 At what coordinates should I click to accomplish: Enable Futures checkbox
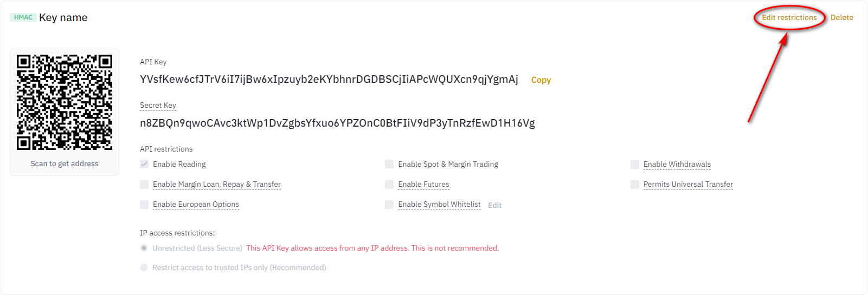point(389,185)
